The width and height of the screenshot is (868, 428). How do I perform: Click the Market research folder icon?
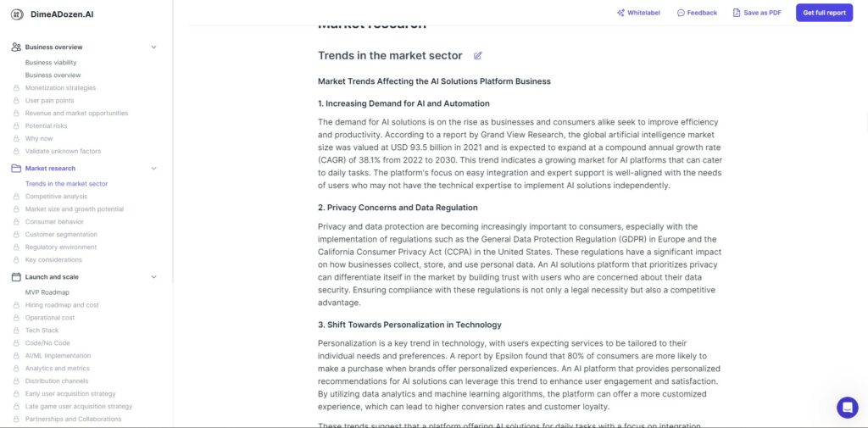[x=16, y=169]
